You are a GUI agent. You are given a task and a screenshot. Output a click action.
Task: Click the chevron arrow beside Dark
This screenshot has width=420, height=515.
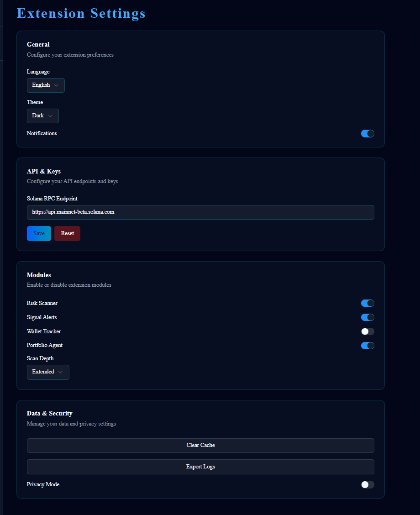(50, 116)
